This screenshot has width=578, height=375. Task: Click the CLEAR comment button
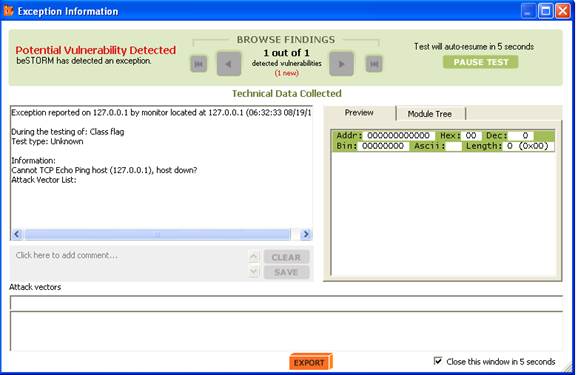(286, 257)
